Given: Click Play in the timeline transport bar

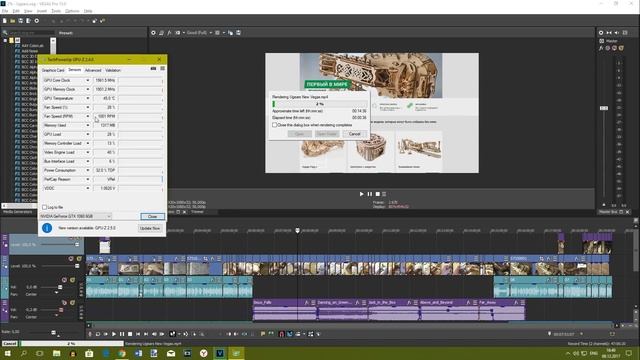Looking at the screenshot, I should click(114, 334).
